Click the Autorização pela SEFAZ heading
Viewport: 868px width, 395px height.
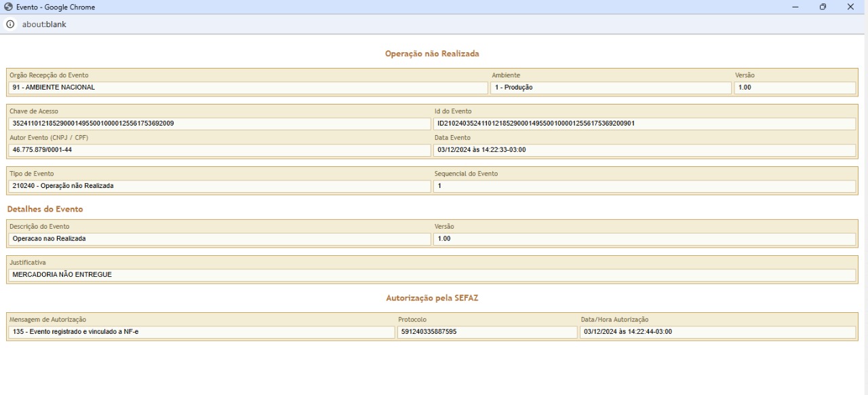[x=432, y=297]
